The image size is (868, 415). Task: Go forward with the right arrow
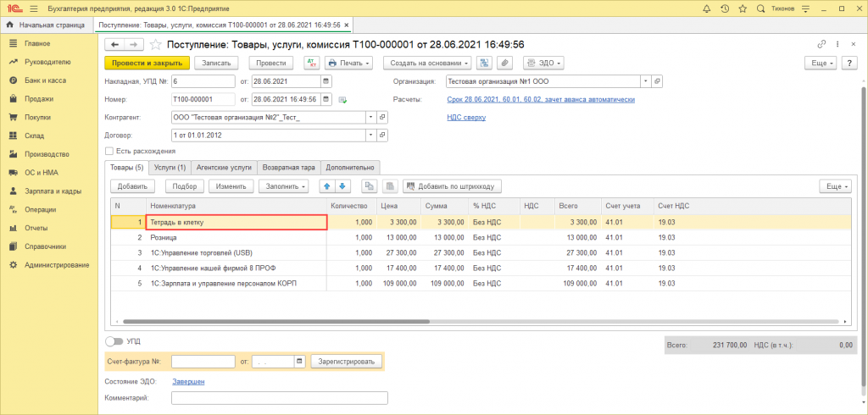click(x=134, y=45)
